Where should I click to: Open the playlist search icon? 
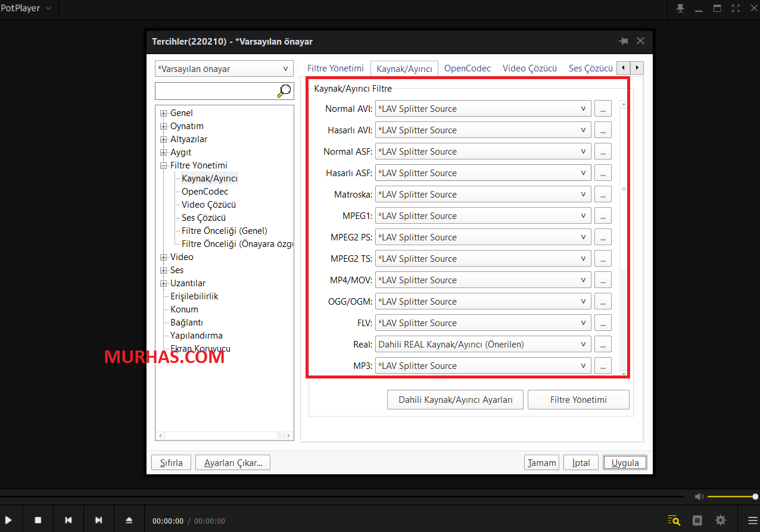674,520
